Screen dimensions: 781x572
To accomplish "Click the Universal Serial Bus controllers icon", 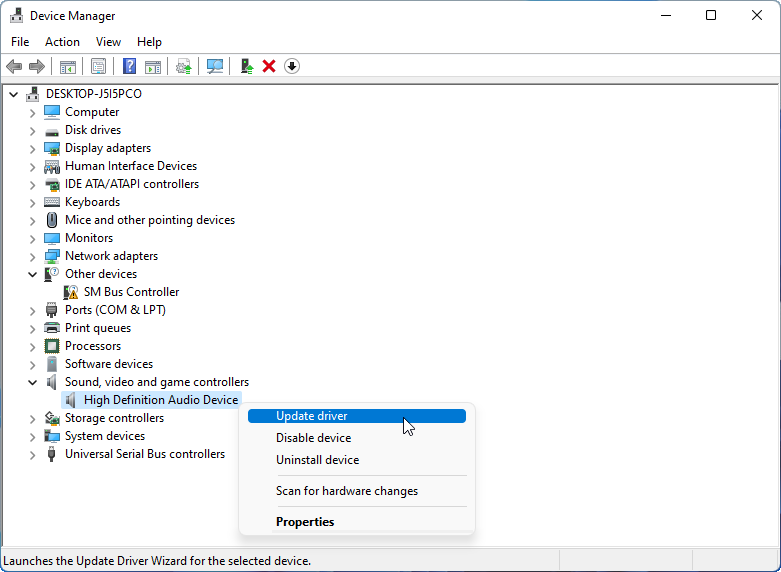I will tap(52, 454).
